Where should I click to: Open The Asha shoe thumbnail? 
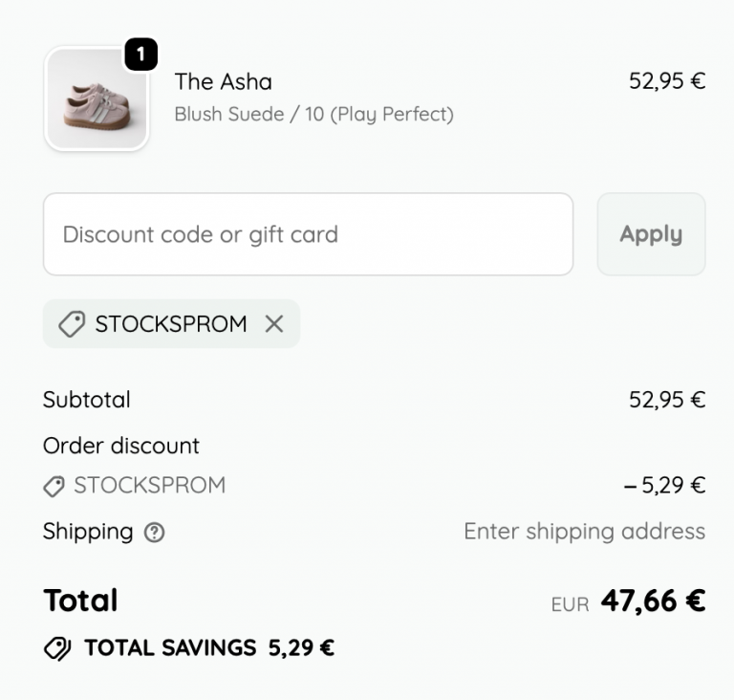point(96,99)
